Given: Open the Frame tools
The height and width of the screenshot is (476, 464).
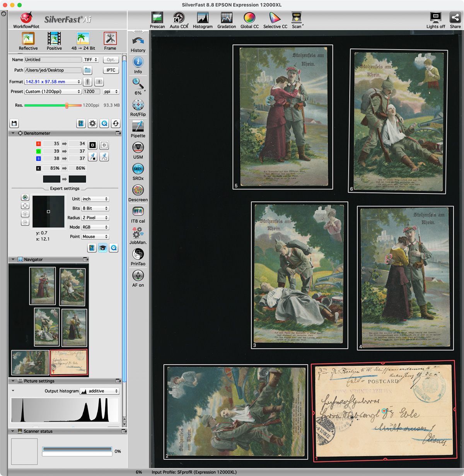Looking at the screenshot, I should [110, 41].
